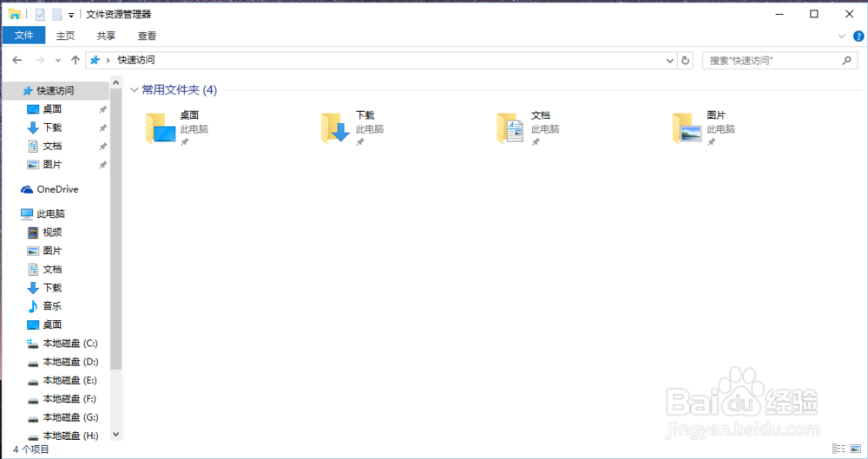Expand the ribbon with the chevron
The image size is (868, 459).
[841, 36]
